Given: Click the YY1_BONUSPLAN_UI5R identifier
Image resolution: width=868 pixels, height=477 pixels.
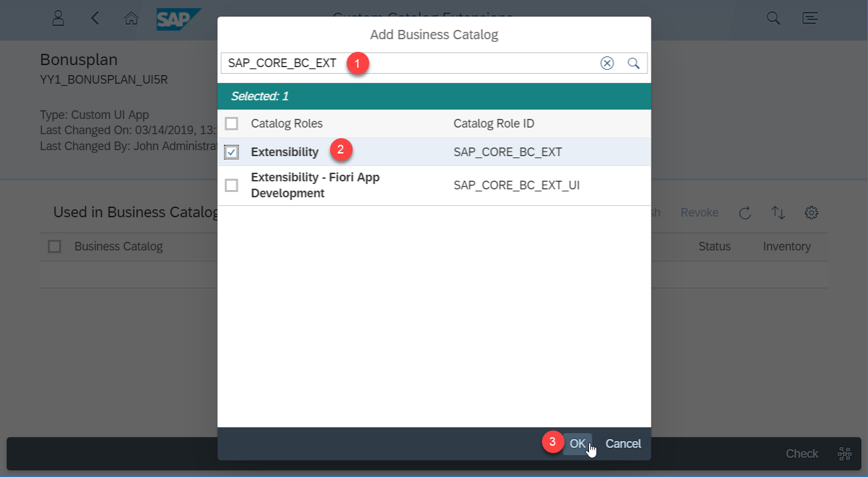Looking at the screenshot, I should click(x=104, y=80).
